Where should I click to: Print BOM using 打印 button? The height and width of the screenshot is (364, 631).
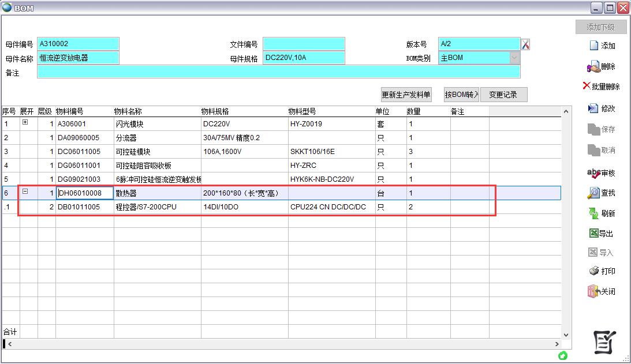coord(602,271)
